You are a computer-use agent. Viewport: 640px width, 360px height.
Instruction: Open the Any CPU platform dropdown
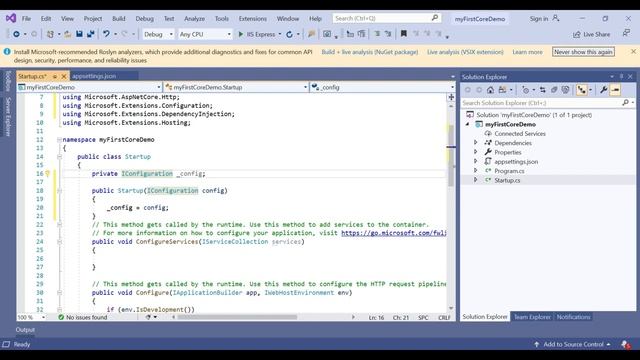[x=205, y=34]
